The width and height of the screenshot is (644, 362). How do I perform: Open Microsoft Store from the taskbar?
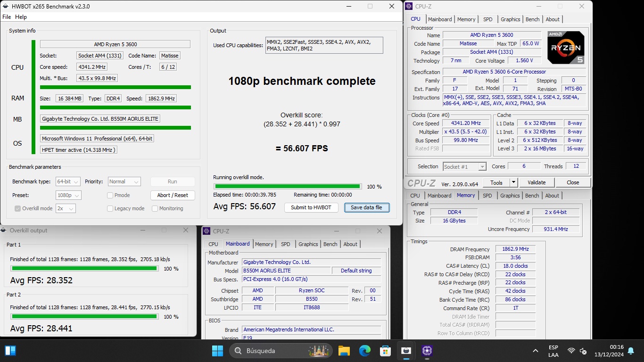point(386,351)
